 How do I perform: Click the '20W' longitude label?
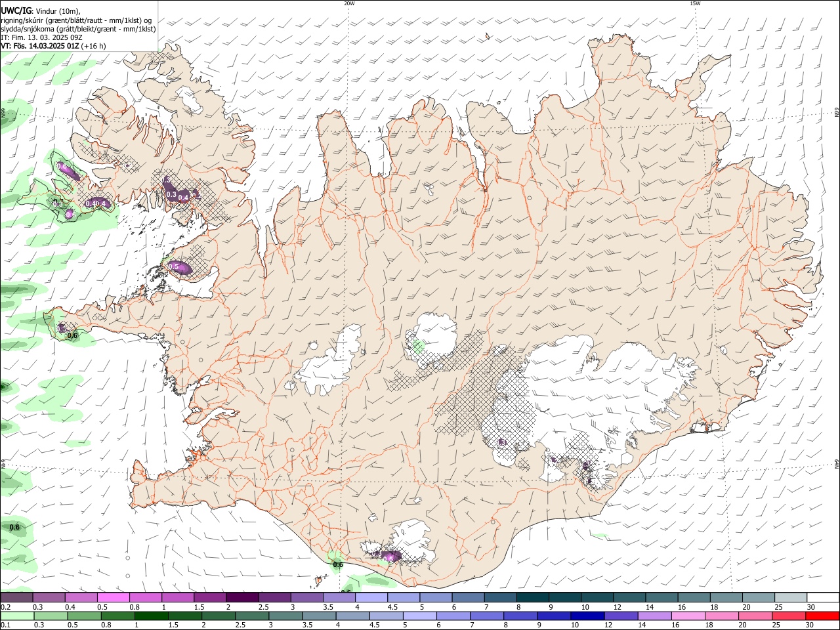coord(349,3)
